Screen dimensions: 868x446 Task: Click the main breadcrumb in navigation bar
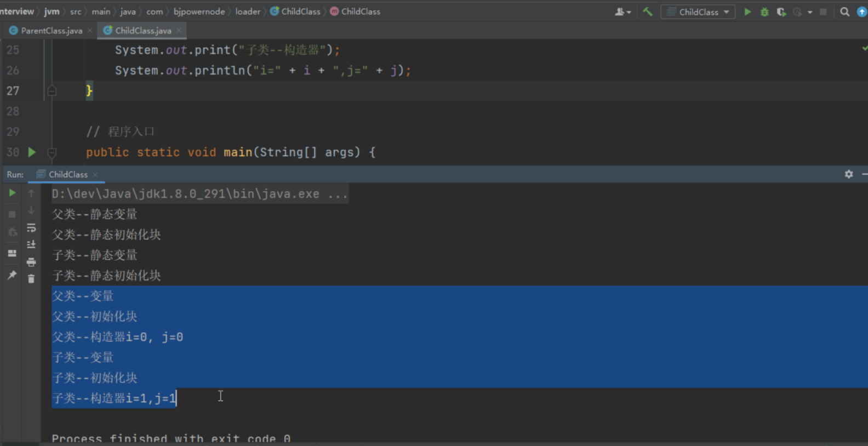pos(101,12)
